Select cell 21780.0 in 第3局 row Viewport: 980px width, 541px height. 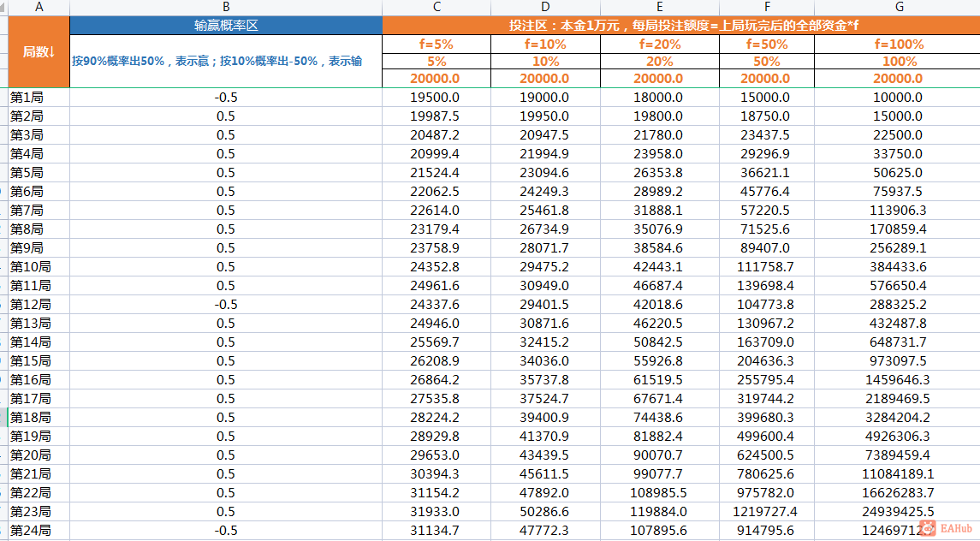point(659,135)
